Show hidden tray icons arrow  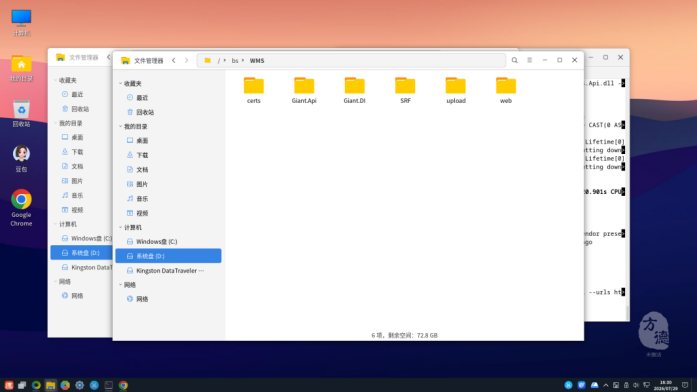coord(605,385)
